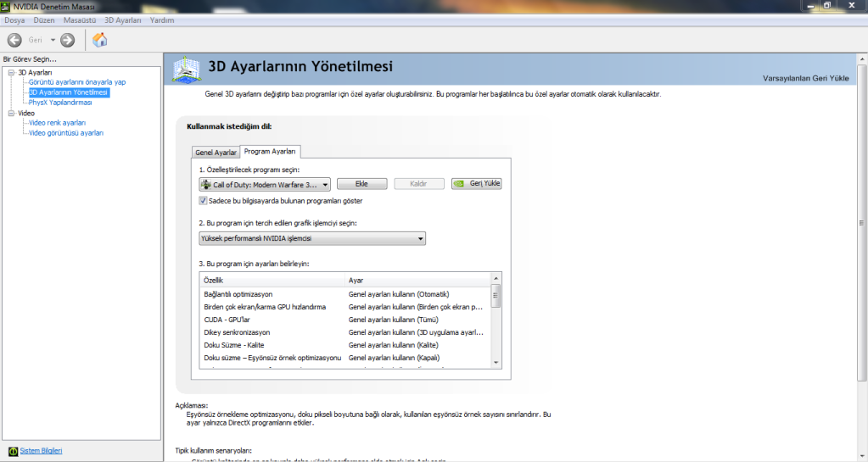Open the Call of Duty program dropdown
The height and width of the screenshot is (462, 868).
coord(265,184)
